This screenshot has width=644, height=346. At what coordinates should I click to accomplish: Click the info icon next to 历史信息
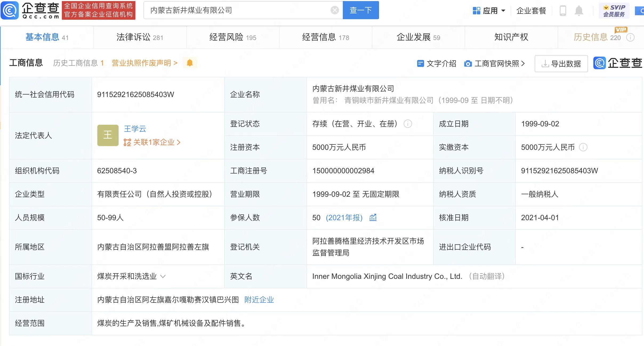pyautogui.click(x=630, y=38)
